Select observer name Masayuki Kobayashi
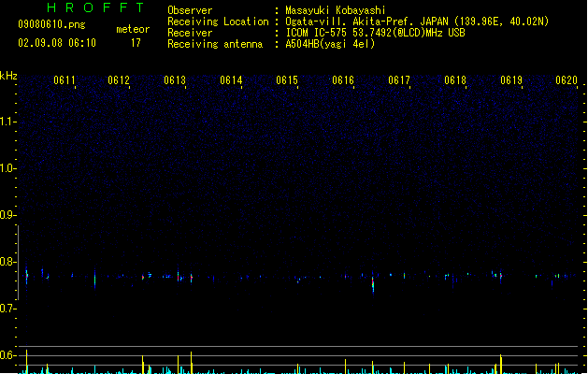 coord(336,10)
